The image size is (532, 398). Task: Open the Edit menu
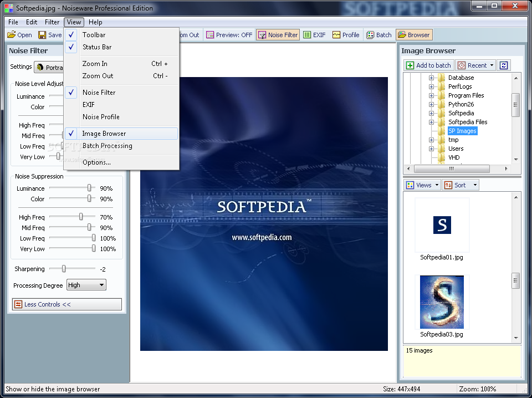click(32, 22)
